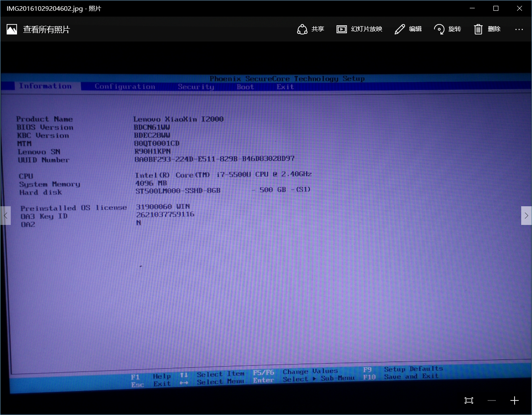
Task: Click the fit-to-window icon
Action: point(469,400)
